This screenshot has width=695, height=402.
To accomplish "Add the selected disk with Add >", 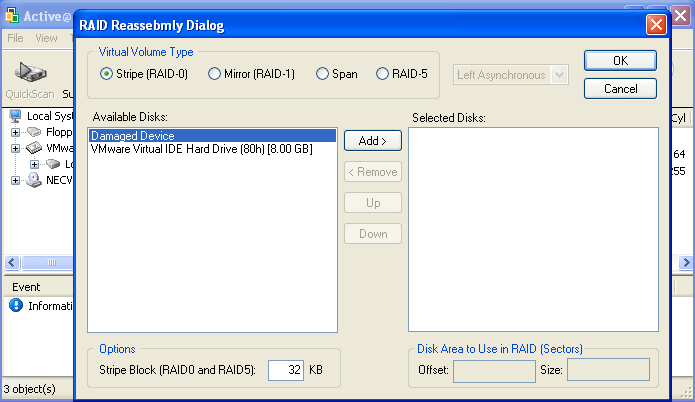I will coord(373,141).
